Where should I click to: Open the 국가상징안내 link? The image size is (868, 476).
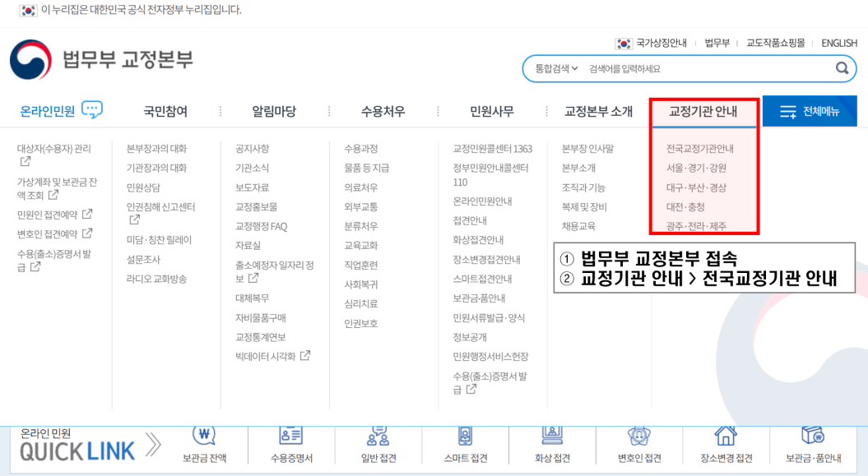[x=661, y=43]
